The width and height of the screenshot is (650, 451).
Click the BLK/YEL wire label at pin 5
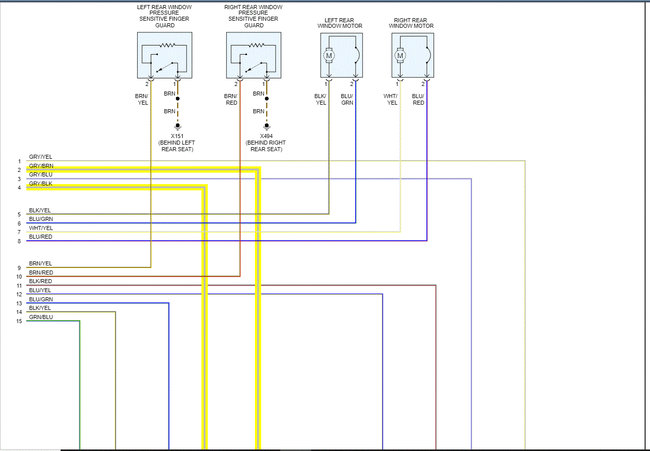[40, 210]
